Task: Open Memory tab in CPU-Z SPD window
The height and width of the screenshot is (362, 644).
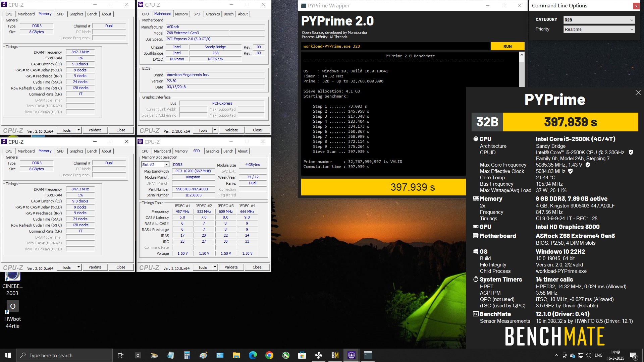Action: 181,151
